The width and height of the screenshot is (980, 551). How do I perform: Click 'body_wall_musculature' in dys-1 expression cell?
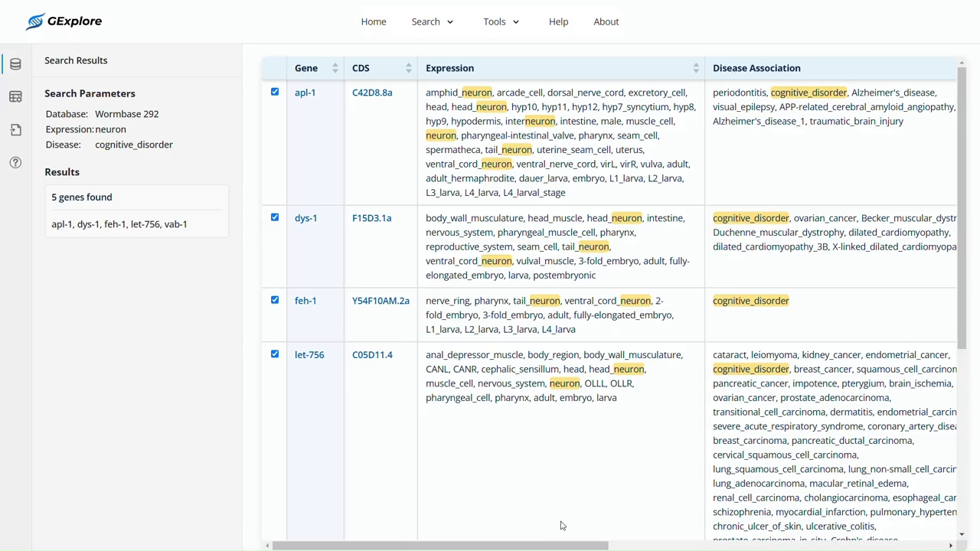click(x=474, y=218)
